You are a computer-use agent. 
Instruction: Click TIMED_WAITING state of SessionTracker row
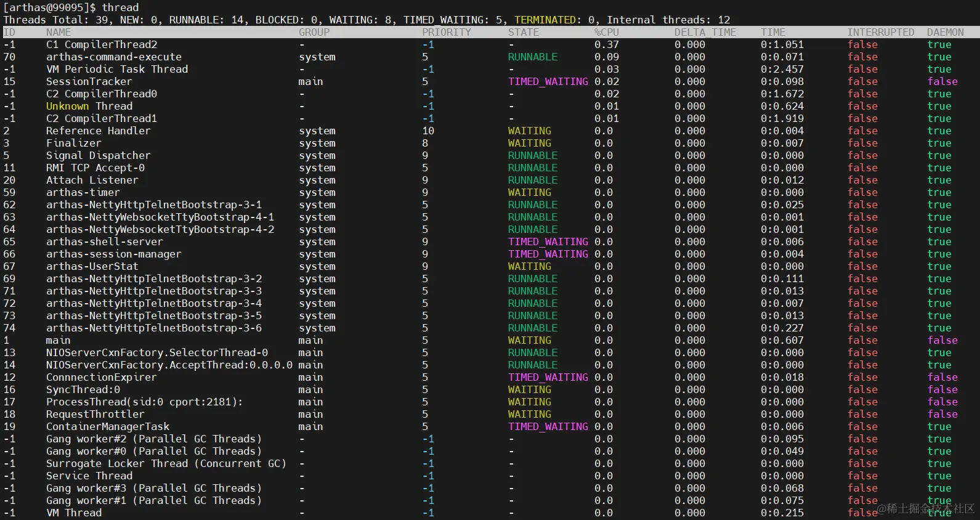pyautogui.click(x=548, y=81)
